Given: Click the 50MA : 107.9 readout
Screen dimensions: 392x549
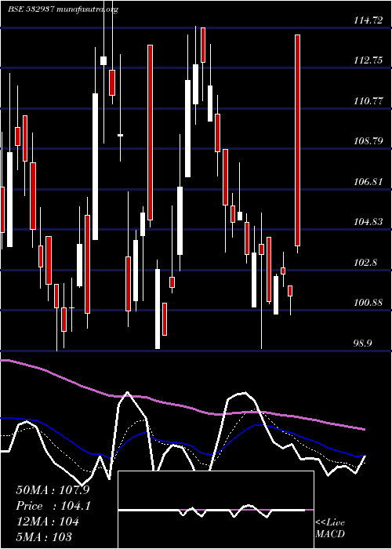Looking at the screenshot, I should pos(53,490).
